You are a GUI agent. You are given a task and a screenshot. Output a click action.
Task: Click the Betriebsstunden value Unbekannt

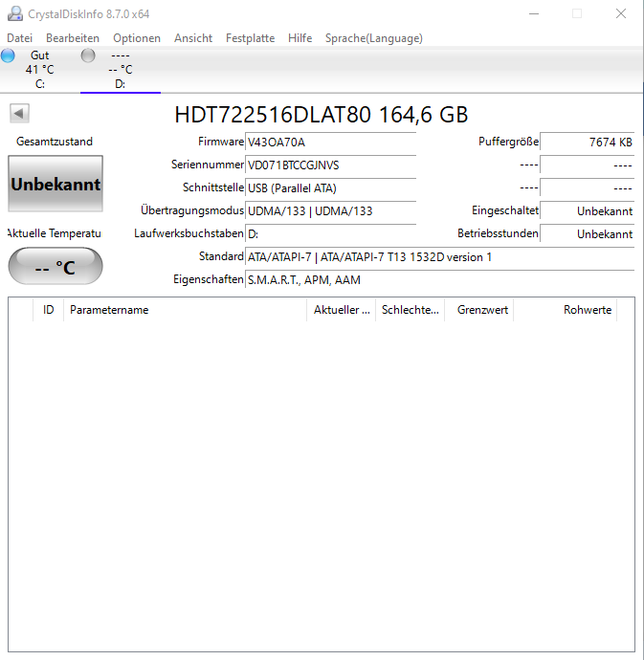coord(588,234)
